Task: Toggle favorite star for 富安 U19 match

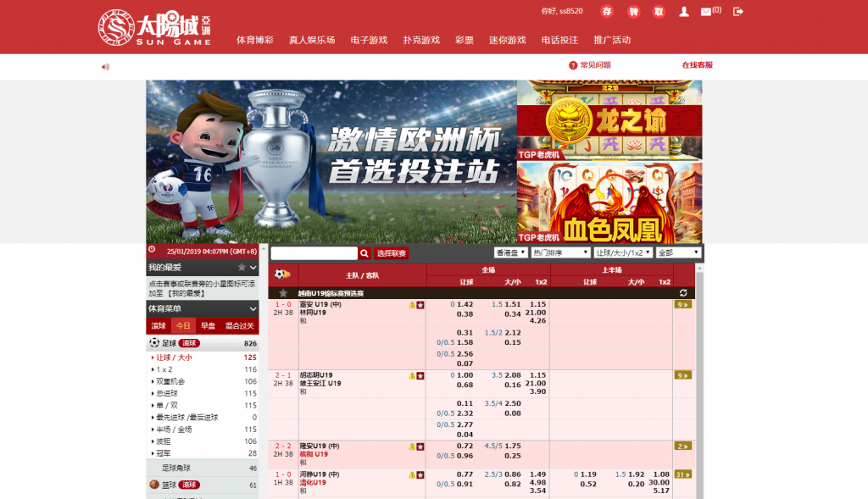Action: tap(420, 304)
